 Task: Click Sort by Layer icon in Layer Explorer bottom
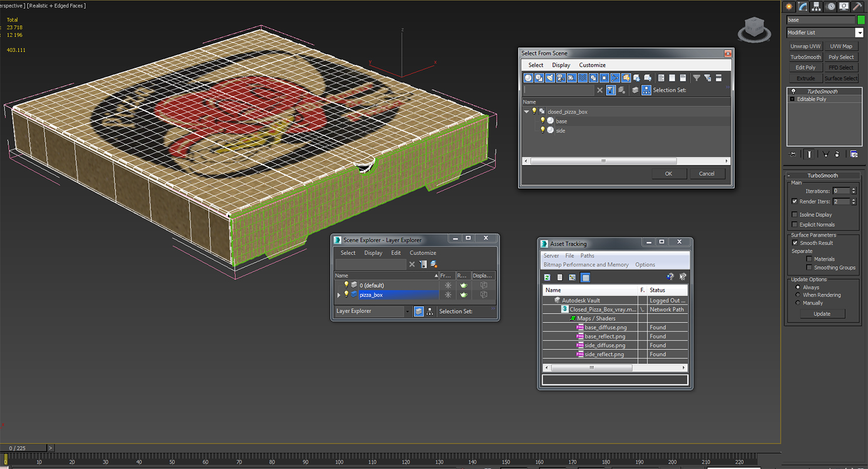419,311
